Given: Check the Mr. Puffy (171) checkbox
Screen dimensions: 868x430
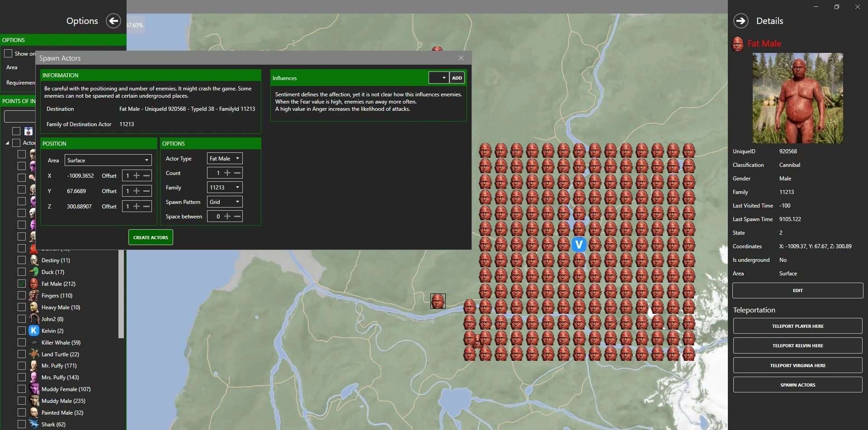Looking at the screenshot, I should point(22,365).
